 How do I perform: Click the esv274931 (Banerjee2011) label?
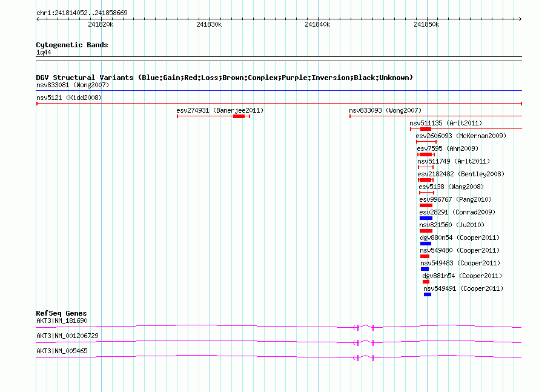(220, 110)
